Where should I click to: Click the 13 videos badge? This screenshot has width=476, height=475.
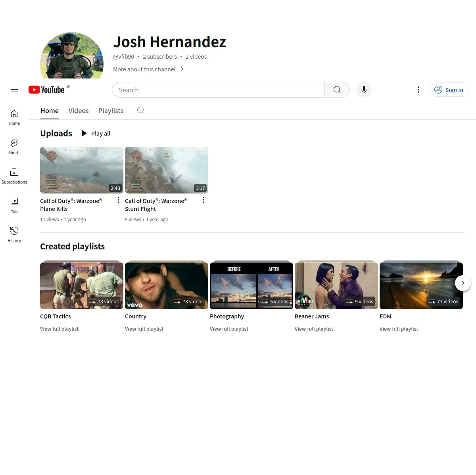click(x=104, y=301)
